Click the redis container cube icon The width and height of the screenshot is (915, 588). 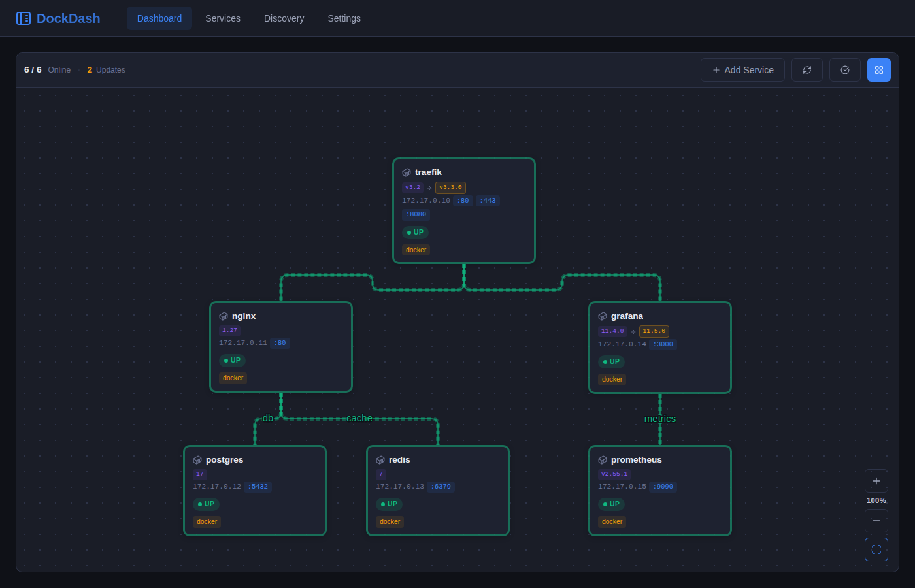[380, 460]
